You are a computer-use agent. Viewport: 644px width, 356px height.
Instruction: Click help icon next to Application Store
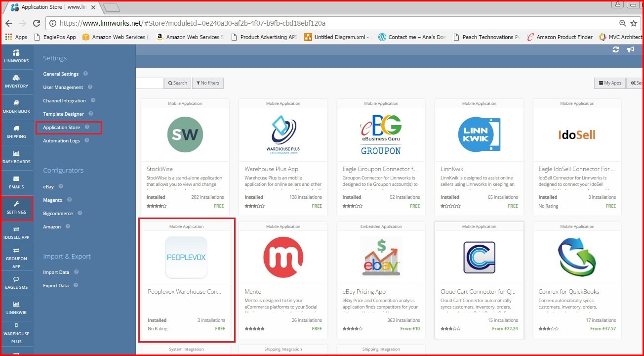(x=87, y=127)
